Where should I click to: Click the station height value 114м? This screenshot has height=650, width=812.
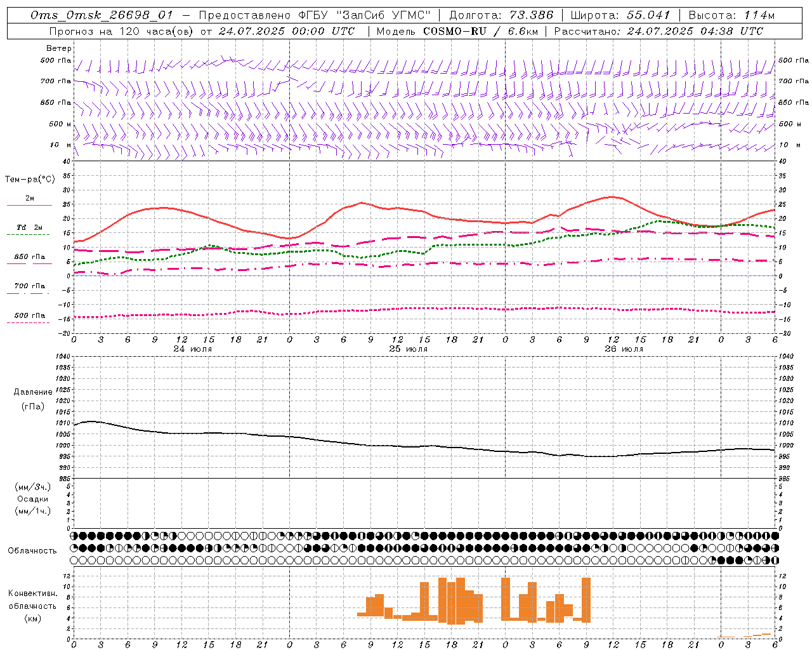(760, 15)
